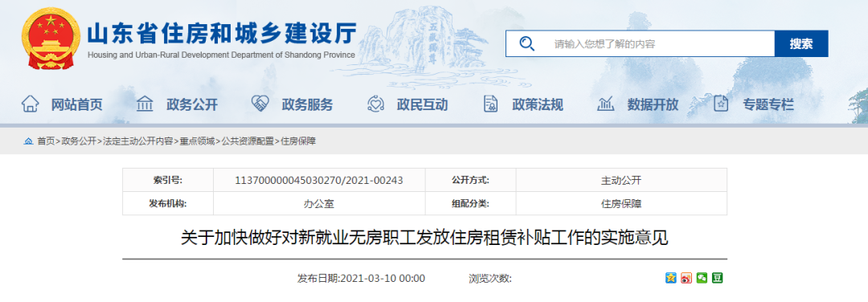
Task: Click the blue 搜索 button
Action: point(801,43)
